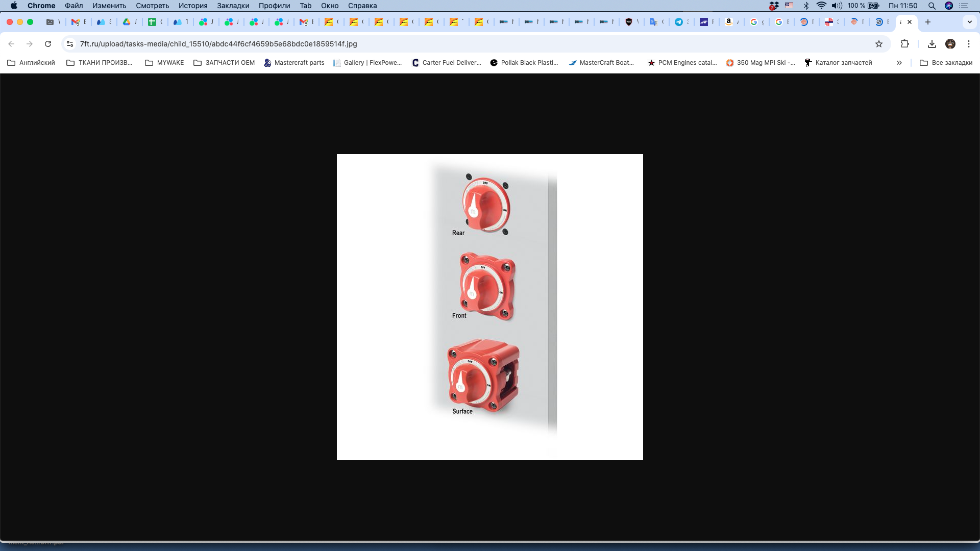Open the ЗАПЧАСТИ OEM bookmarks folder

pos(224,63)
